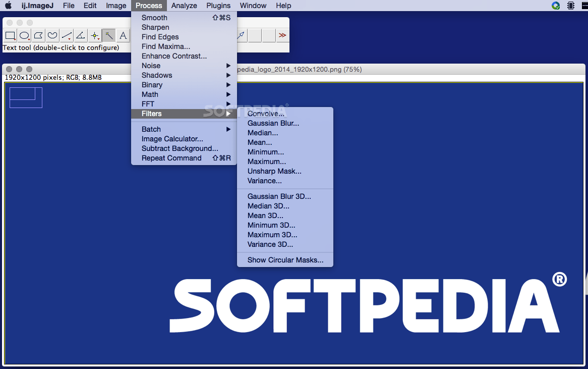This screenshot has height=369, width=588.
Task: Select the Rectangle selection tool
Action: [10, 36]
